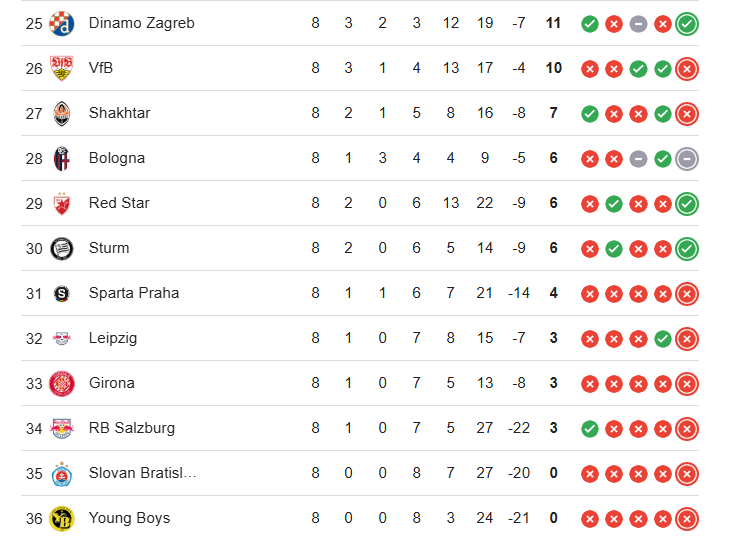Image resolution: width=730 pixels, height=549 pixels.
Task: Click the Red Star club crest
Action: (61, 203)
